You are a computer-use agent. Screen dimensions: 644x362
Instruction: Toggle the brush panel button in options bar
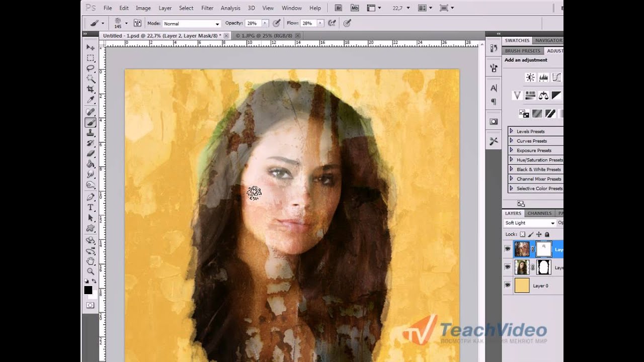pos(137,23)
